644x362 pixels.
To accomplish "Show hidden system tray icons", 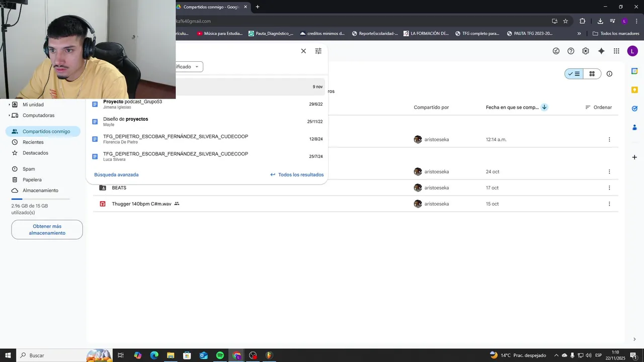I will pos(556,355).
